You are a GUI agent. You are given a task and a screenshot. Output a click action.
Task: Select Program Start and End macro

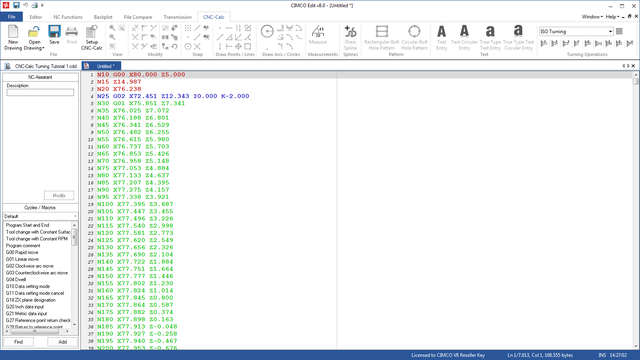[x=27, y=225]
